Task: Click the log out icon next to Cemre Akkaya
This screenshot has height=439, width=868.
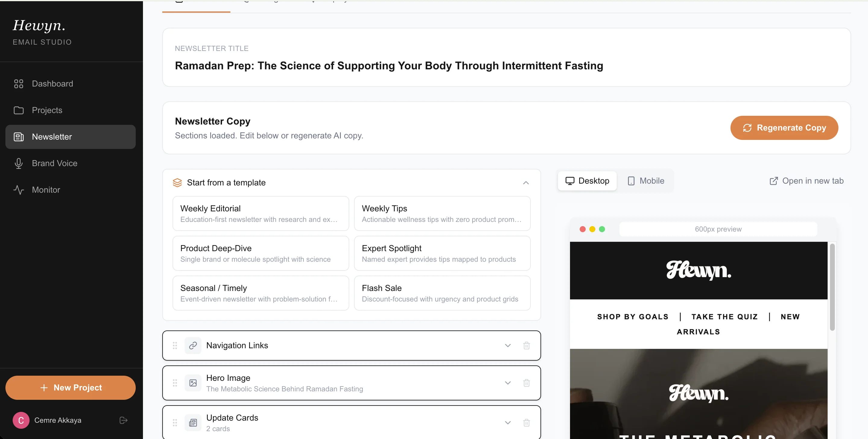Action: 123,420
